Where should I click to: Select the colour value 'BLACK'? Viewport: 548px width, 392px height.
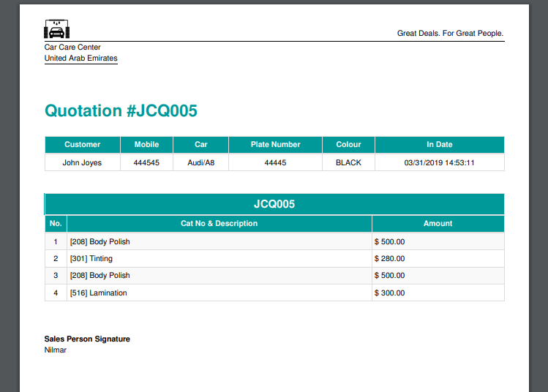pos(348,163)
